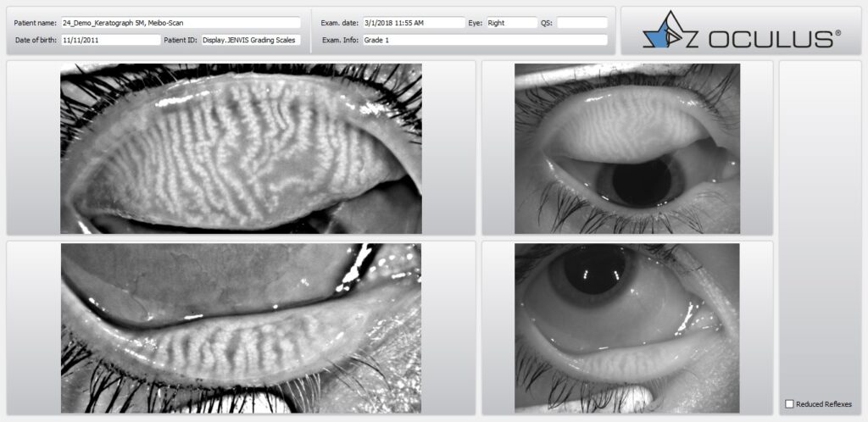868x422 pixels.
Task: Select the upper eyelid overview image on right
Action: pyautogui.click(x=627, y=148)
